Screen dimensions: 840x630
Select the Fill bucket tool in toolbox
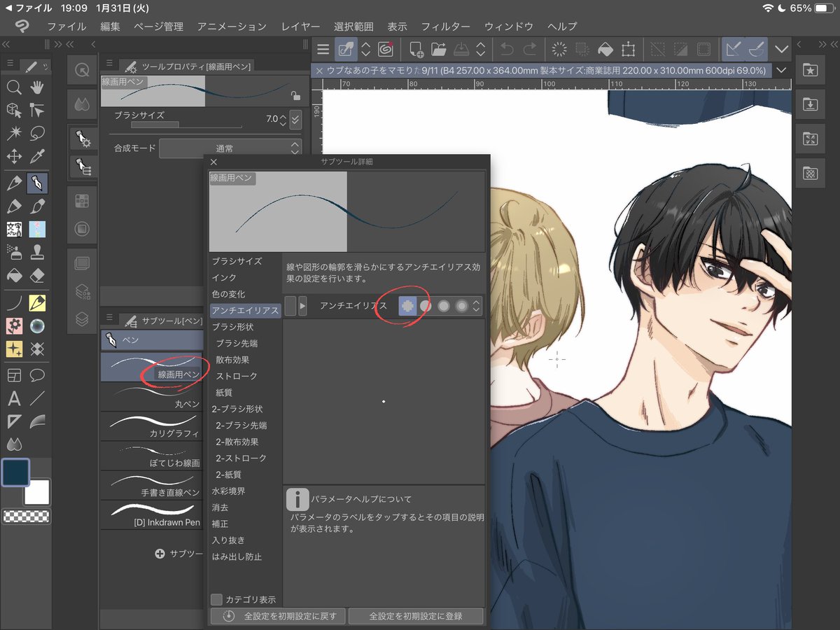coord(13,276)
